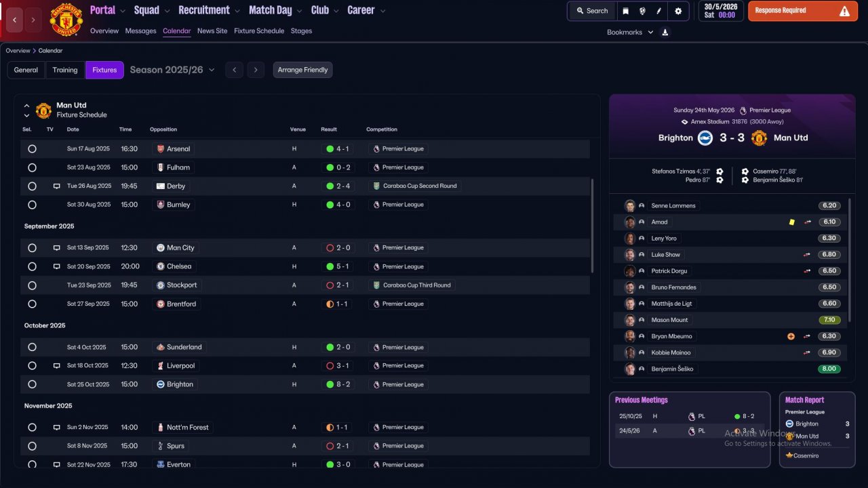The image size is (868, 488).
Task: Click the TV icon on Man City row
Action: (x=57, y=248)
